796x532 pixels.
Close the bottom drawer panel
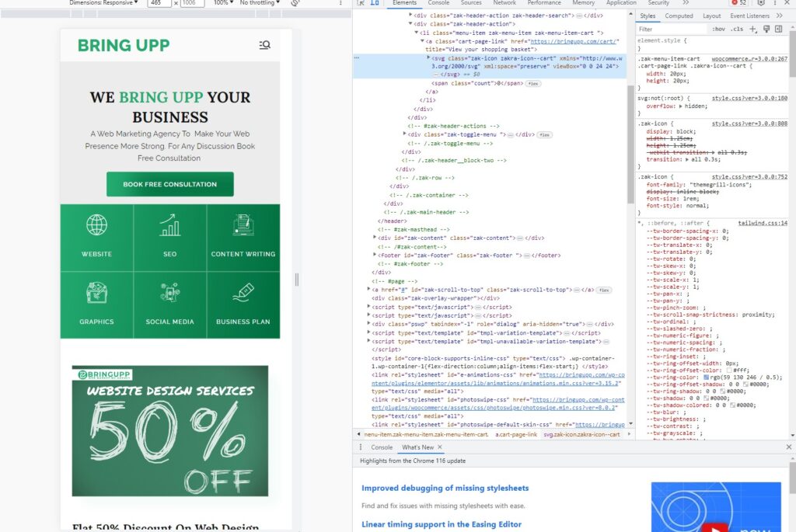pyautogui.click(x=788, y=447)
